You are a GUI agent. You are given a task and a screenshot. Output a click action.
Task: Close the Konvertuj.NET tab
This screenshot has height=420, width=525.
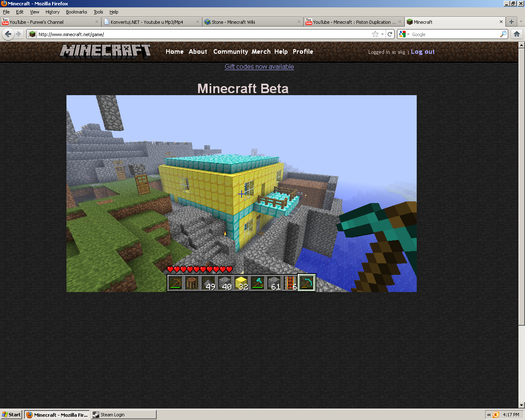(198, 22)
